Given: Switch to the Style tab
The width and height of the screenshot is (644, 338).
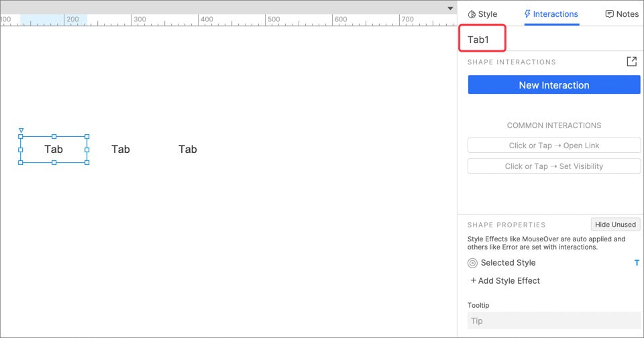Looking at the screenshot, I should click(482, 14).
